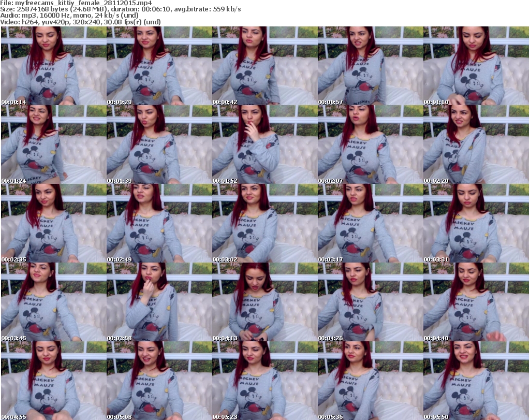This screenshot has height=420, width=530.
Task: Select the thumbnail frame at 00:01:24
Action: (x=53, y=144)
